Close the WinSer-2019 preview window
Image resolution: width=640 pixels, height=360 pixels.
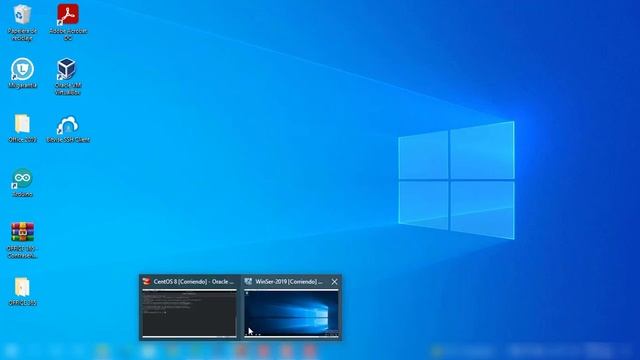point(334,282)
